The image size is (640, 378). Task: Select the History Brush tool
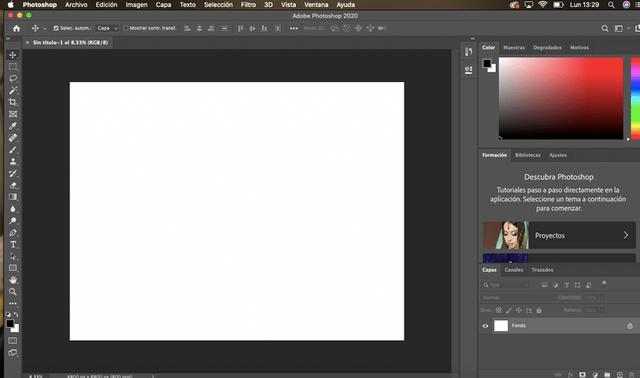[13, 173]
